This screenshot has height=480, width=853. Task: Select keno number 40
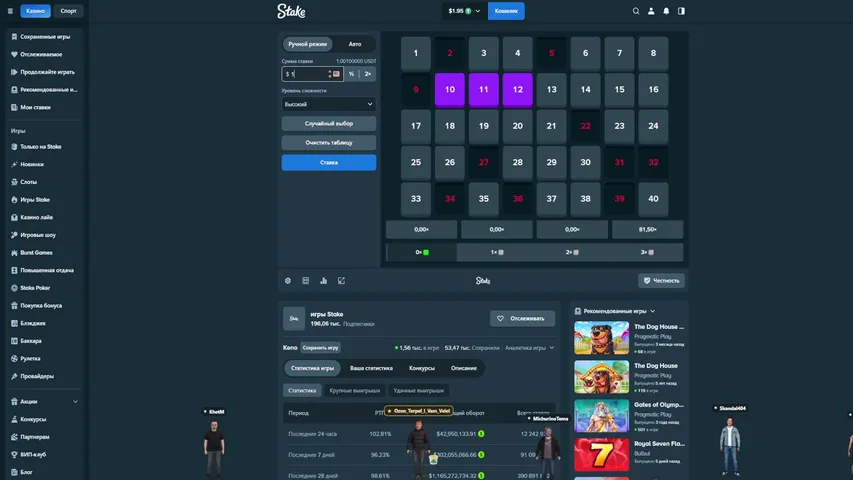pyautogui.click(x=653, y=199)
